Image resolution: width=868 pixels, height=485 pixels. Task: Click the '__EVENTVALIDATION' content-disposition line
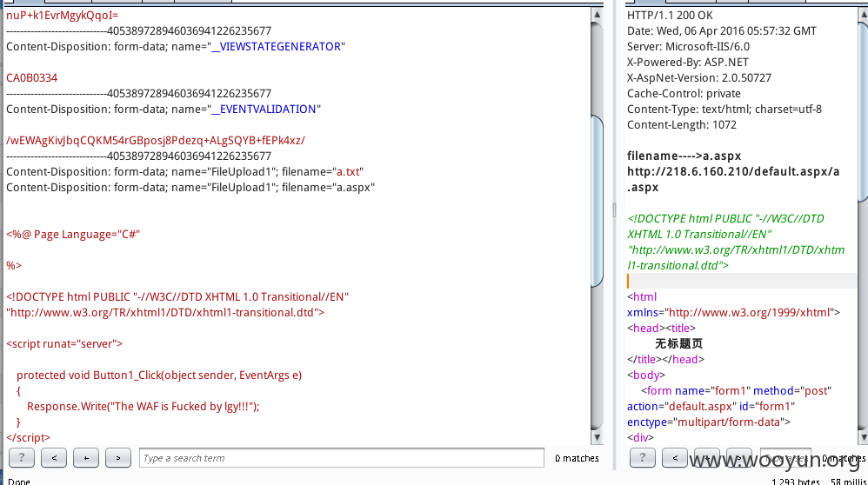pyautogui.click(x=164, y=109)
